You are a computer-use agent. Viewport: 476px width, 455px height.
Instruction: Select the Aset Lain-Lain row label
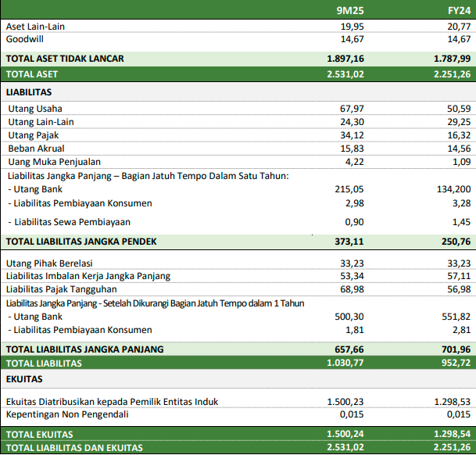tap(35, 27)
